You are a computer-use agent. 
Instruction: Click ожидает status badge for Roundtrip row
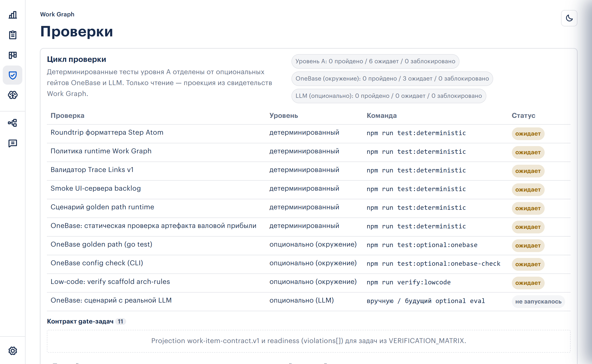(x=528, y=134)
